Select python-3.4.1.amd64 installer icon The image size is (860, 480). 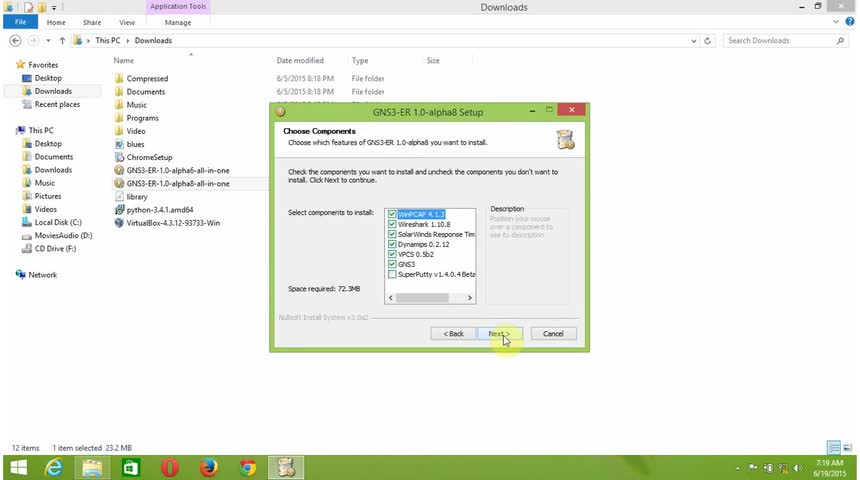[119, 210]
